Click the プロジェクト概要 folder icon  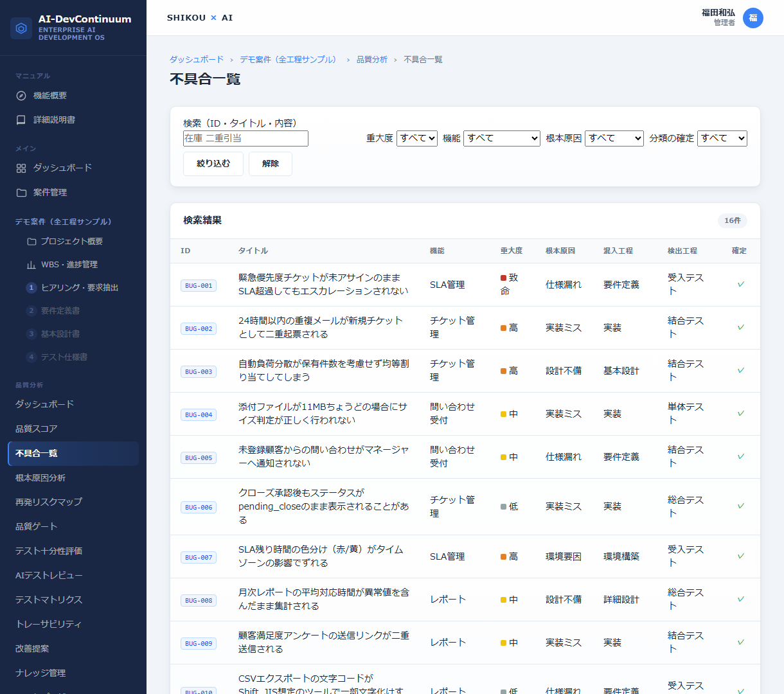tap(31, 242)
